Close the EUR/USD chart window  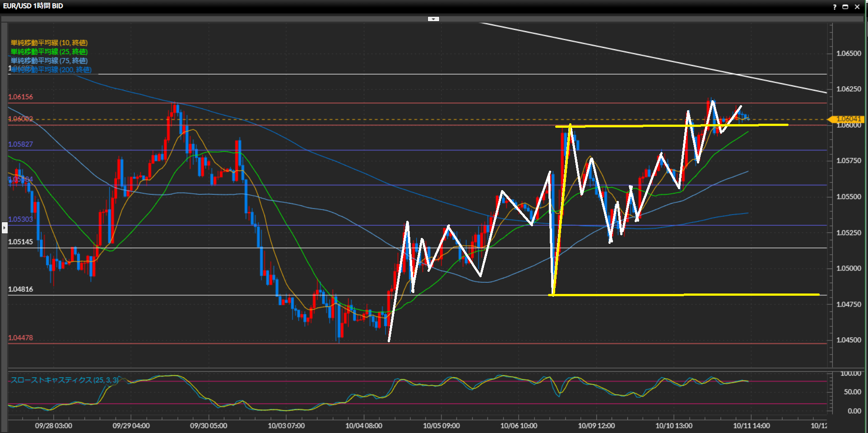pyautogui.click(x=857, y=7)
